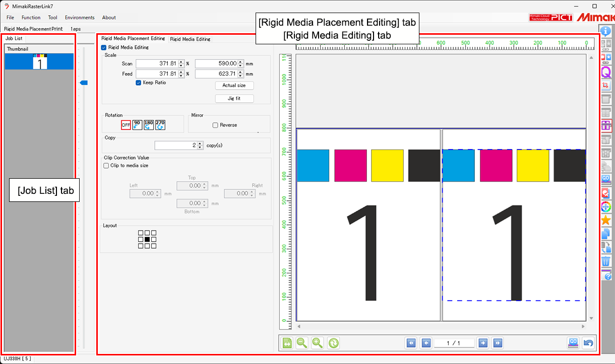The image size is (615, 364).
Task: Click the Execution GO icon in sidebar
Action: click(606, 179)
